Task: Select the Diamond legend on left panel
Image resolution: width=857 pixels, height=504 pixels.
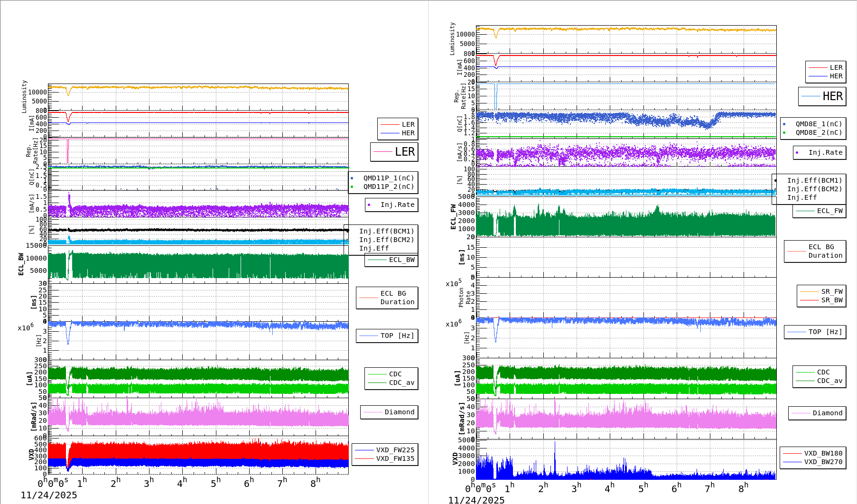Action: click(390, 412)
